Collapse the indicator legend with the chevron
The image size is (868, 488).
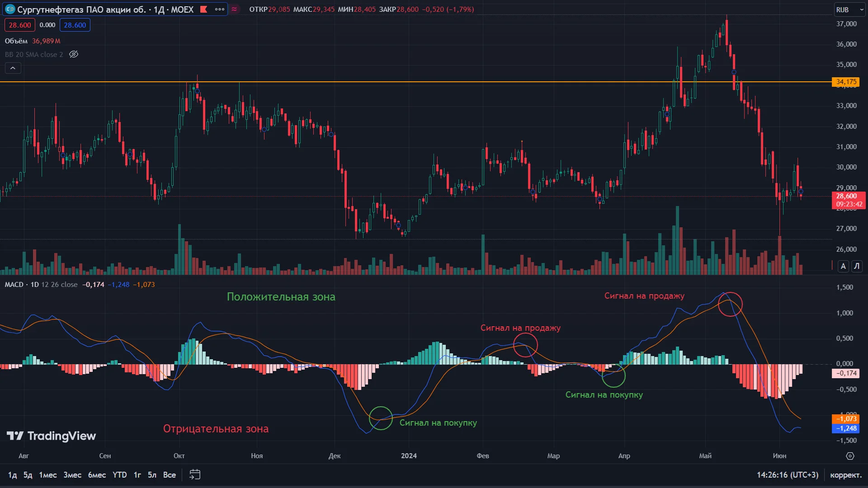(x=13, y=68)
